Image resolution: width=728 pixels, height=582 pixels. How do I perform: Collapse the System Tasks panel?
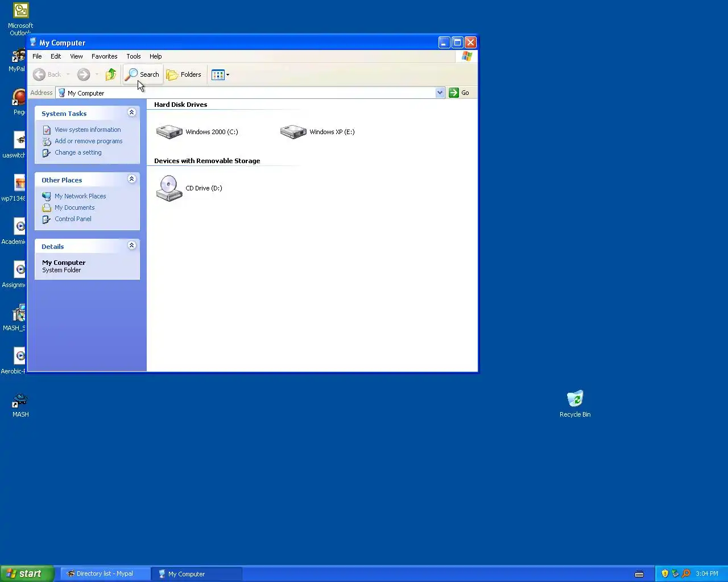pyautogui.click(x=131, y=113)
